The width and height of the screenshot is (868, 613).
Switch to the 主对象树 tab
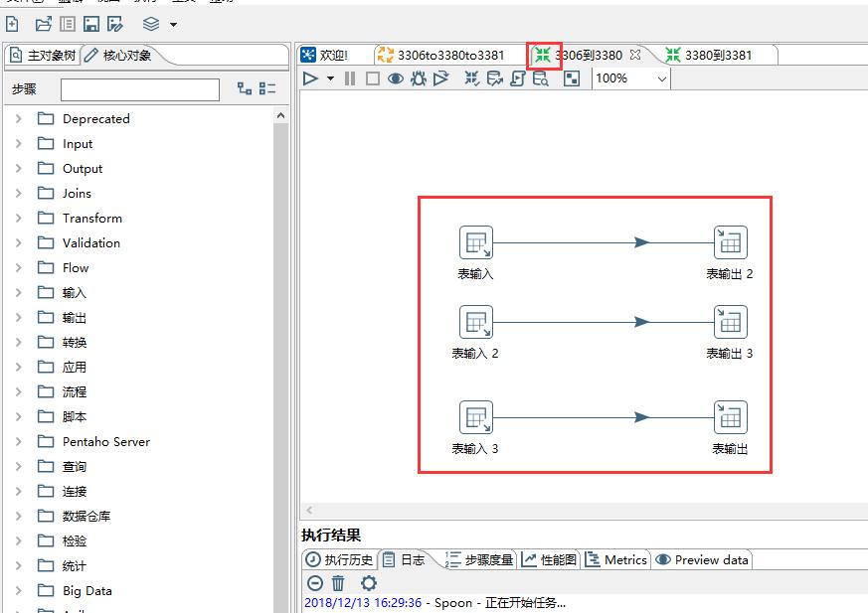tap(42, 55)
